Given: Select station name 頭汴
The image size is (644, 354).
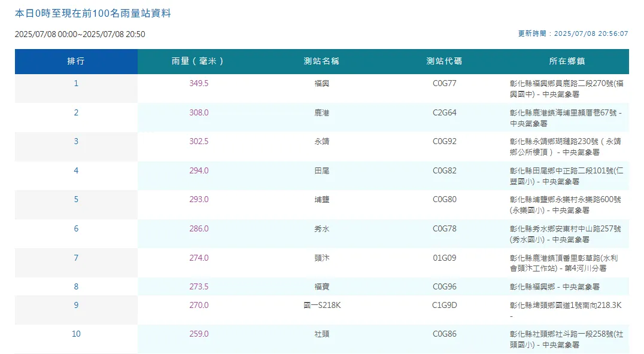Looking at the screenshot, I should pos(321,258).
